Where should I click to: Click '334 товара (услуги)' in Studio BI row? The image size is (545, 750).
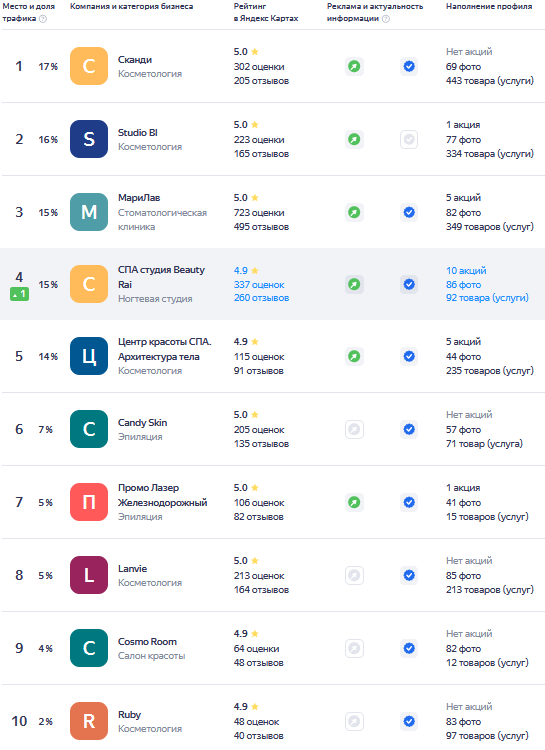pyautogui.click(x=489, y=154)
